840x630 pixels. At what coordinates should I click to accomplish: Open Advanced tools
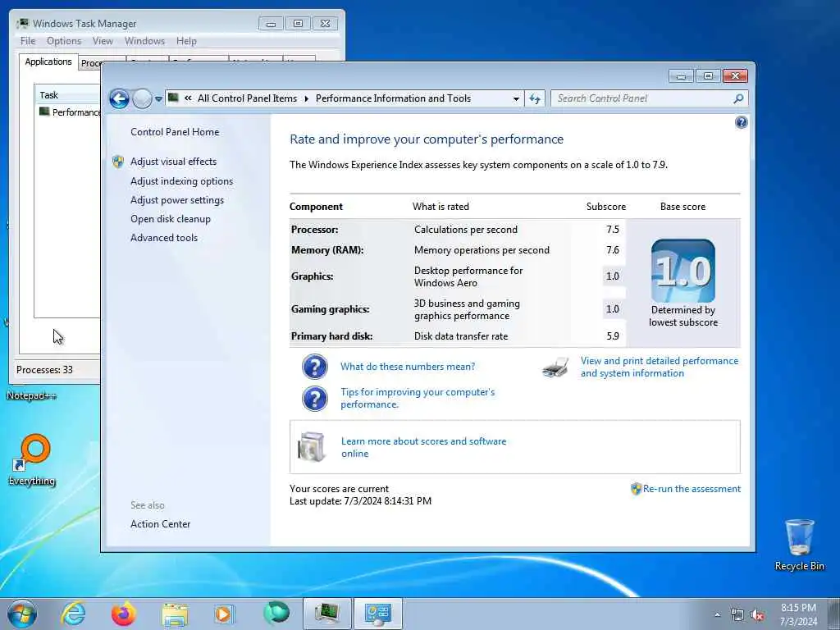pyautogui.click(x=164, y=237)
